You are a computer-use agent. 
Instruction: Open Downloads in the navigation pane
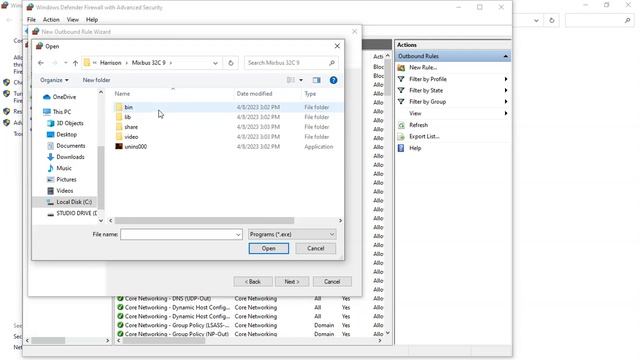(x=70, y=157)
